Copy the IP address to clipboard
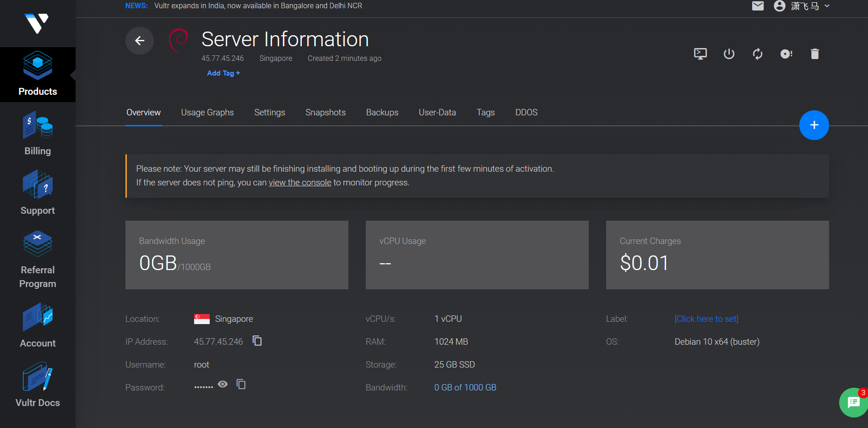868x428 pixels. pyautogui.click(x=257, y=341)
